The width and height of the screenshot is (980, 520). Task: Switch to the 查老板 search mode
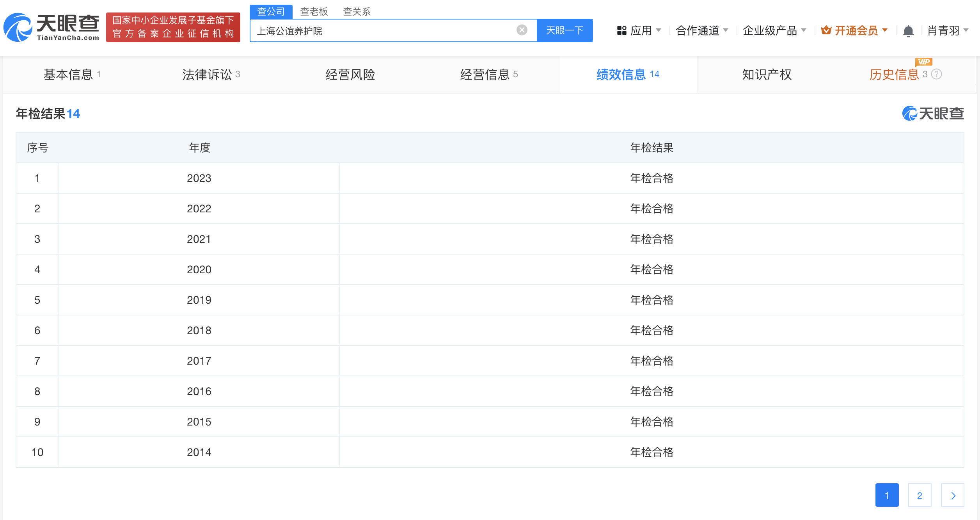[313, 12]
